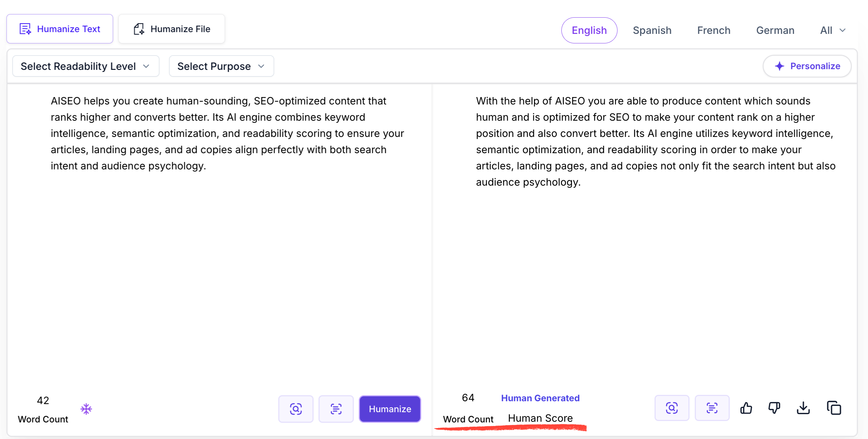The height and width of the screenshot is (439, 868).
Task: Copy the humanized output text
Action: point(834,408)
